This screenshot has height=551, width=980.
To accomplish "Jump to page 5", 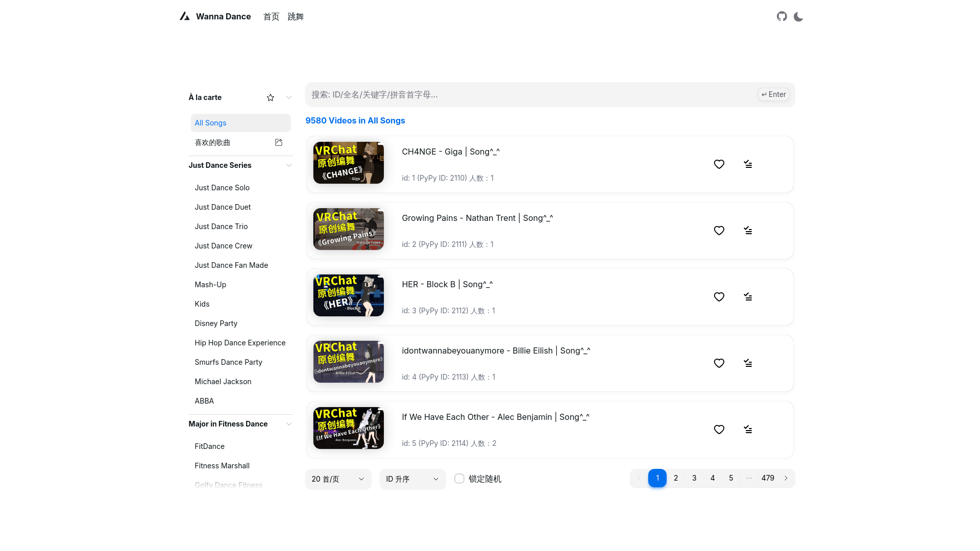I will click(x=731, y=478).
